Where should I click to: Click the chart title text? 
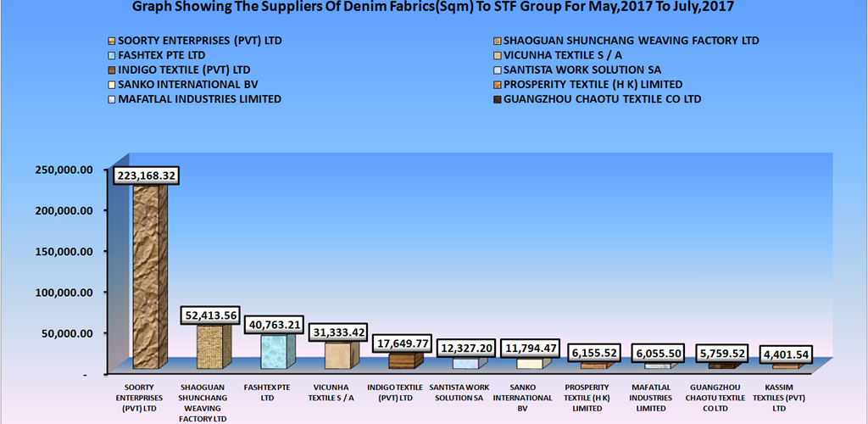434,8
